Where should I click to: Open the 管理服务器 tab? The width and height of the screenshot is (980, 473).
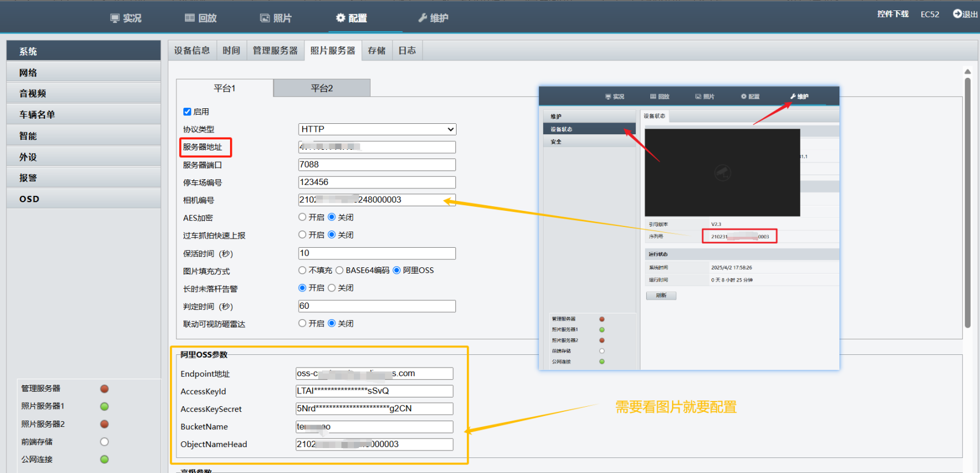coord(275,51)
